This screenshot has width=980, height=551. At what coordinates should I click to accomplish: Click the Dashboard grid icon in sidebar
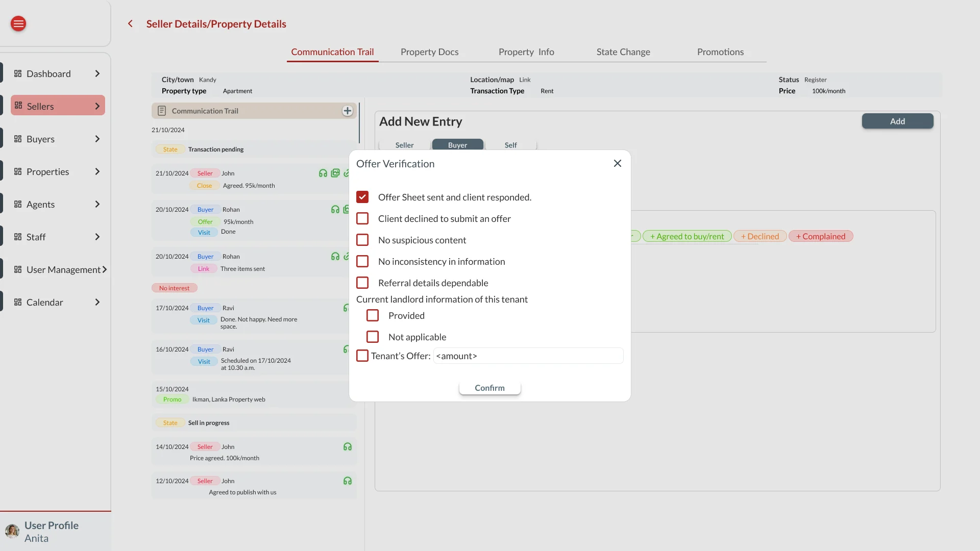click(18, 73)
